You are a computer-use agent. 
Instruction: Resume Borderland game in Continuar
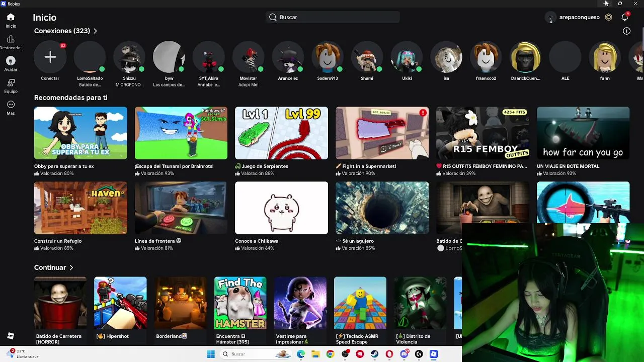(180, 303)
